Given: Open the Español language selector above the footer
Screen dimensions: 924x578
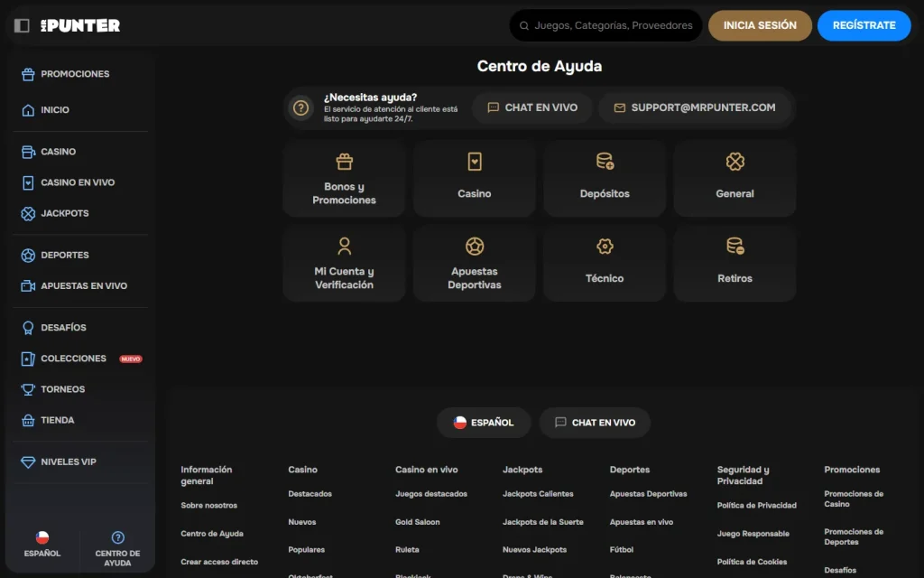Looking at the screenshot, I should pyautogui.click(x=484, y=423).
